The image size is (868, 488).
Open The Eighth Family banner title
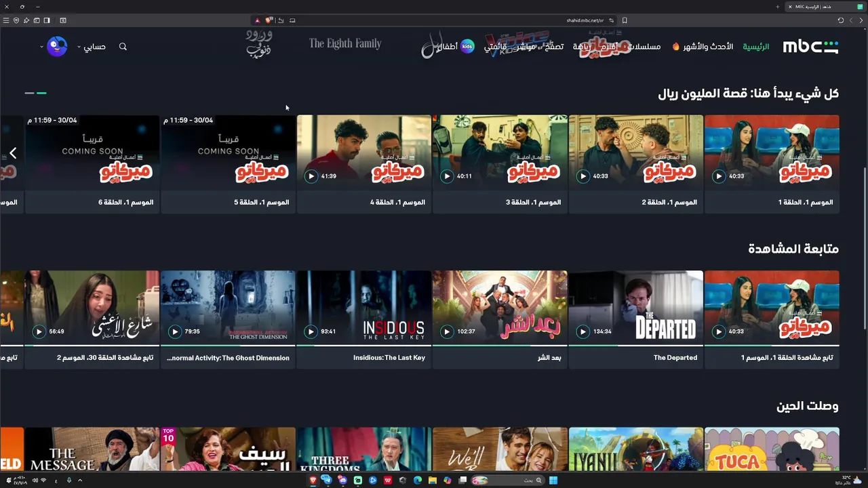click(345, 43)
